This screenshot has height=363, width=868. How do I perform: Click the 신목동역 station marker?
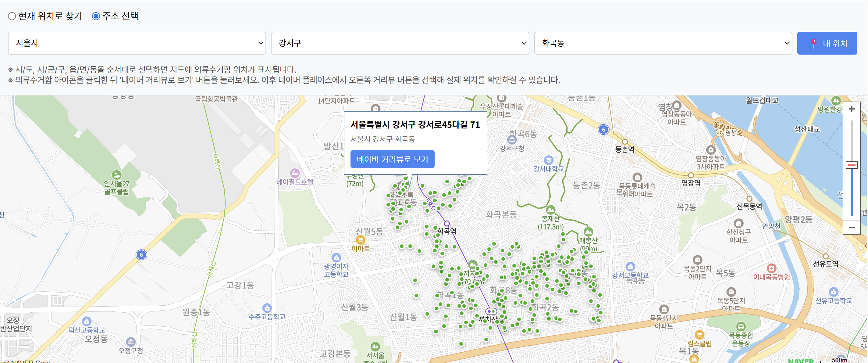[x=749, y=199]
